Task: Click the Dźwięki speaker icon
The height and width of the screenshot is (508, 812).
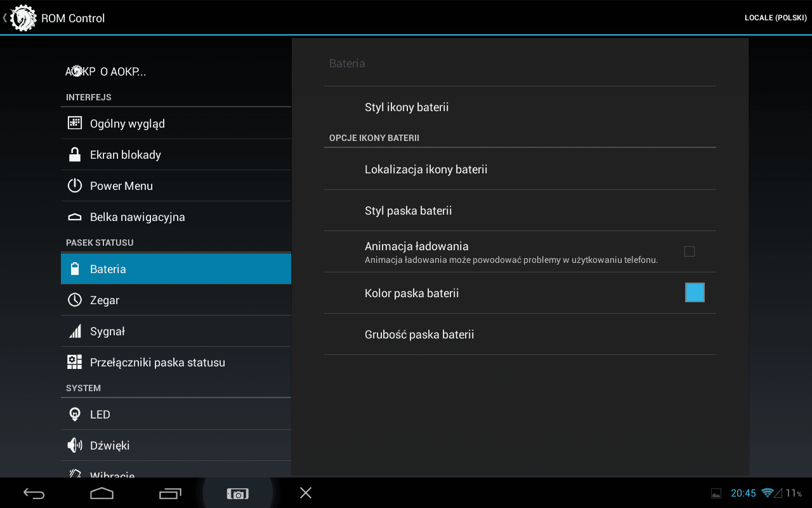Action: pyautogui.click(x=75, y=445)
